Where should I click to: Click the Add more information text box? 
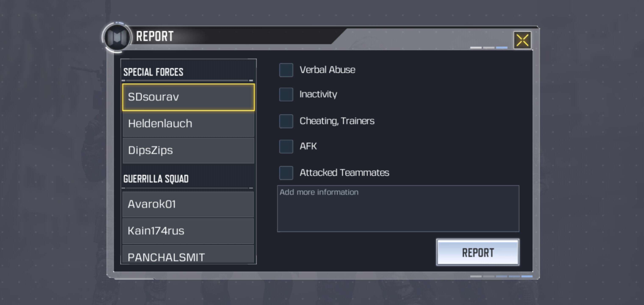tap(398, 208)
